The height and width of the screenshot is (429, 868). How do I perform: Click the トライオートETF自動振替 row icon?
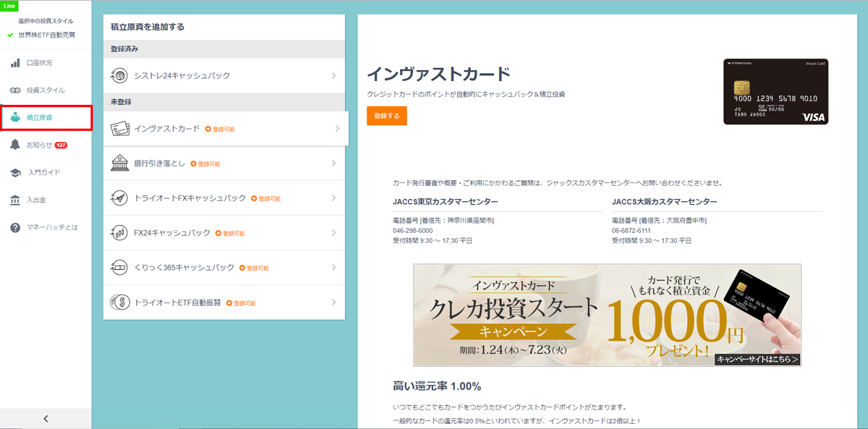point(119,302)
